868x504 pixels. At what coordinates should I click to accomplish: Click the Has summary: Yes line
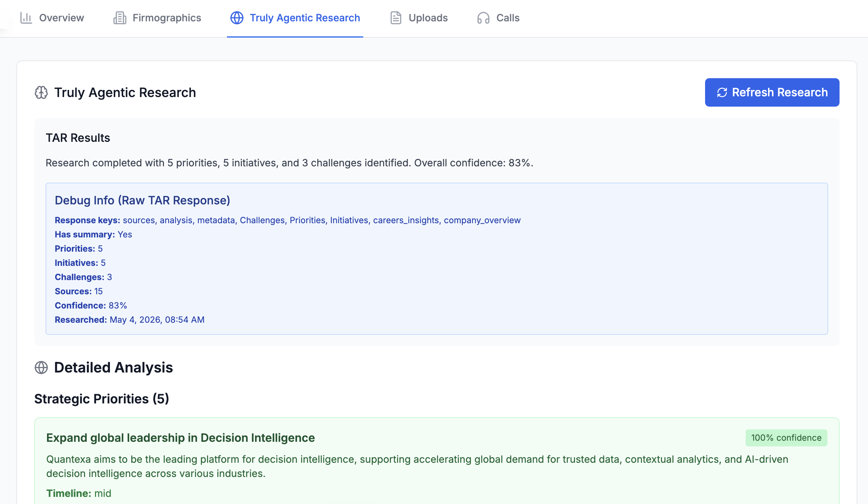[94, 235]
